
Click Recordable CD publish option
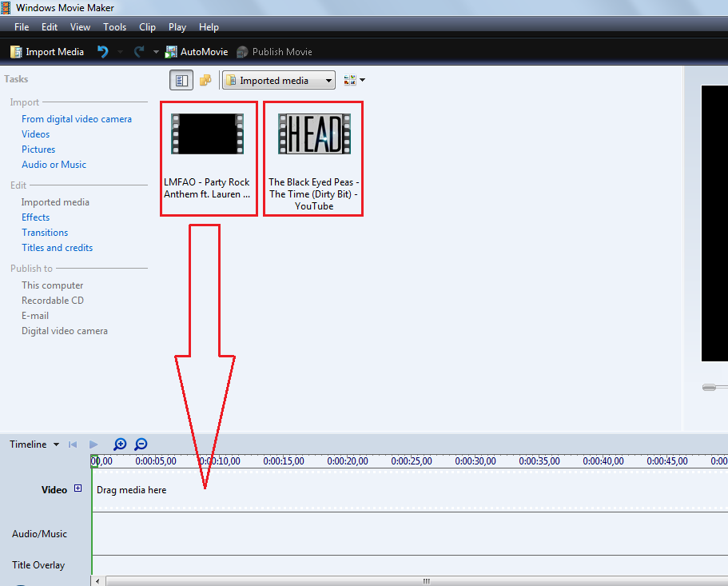tap(53, 301)
